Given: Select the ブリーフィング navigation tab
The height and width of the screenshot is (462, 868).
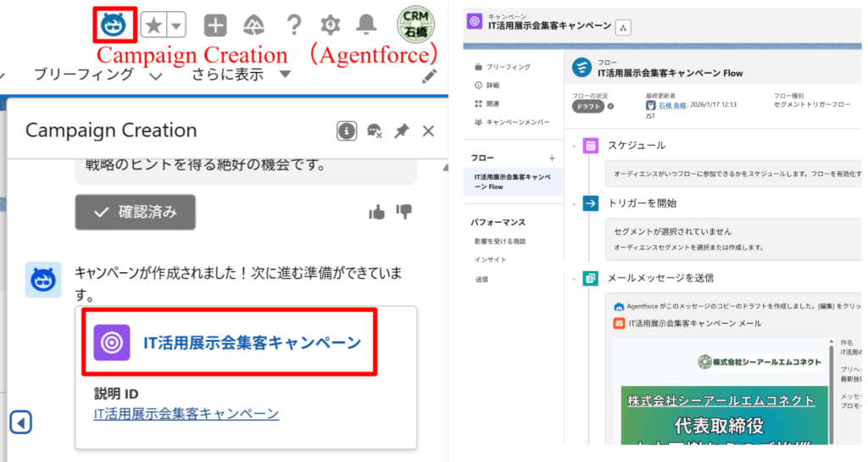Looking at the screenshot, I should pyautogui.click(x=84, y=74).
